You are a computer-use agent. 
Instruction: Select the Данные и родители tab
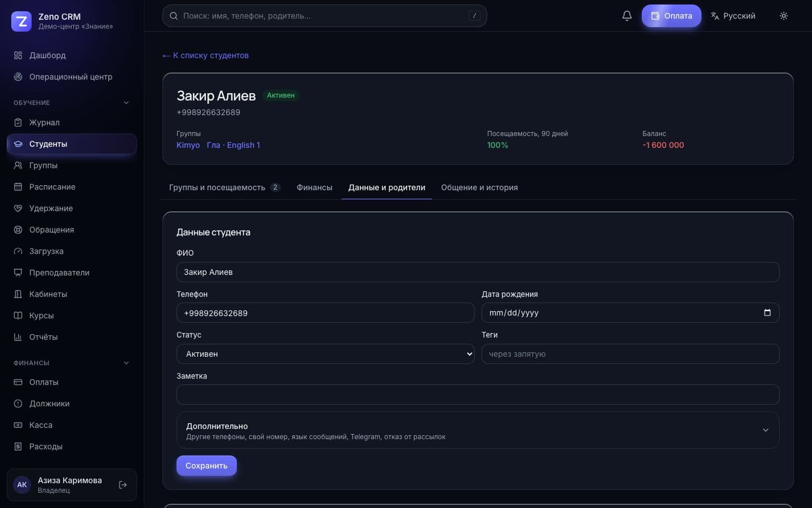click(387, 187)
